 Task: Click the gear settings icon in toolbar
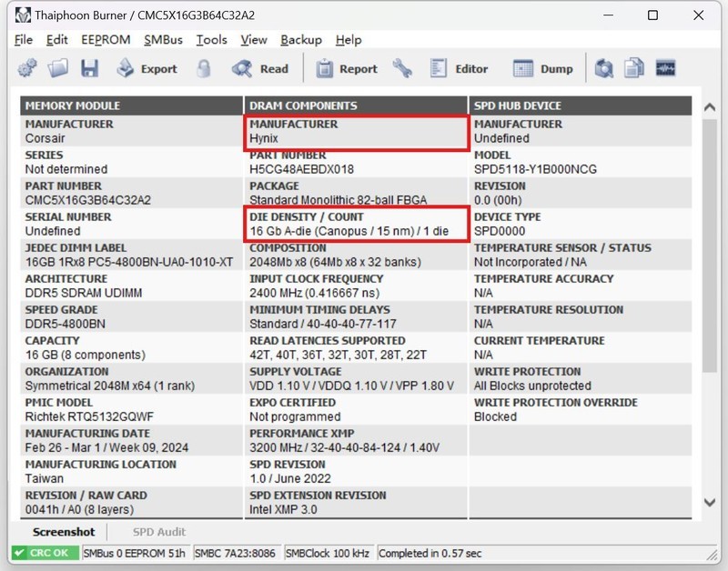coord(27,68)
